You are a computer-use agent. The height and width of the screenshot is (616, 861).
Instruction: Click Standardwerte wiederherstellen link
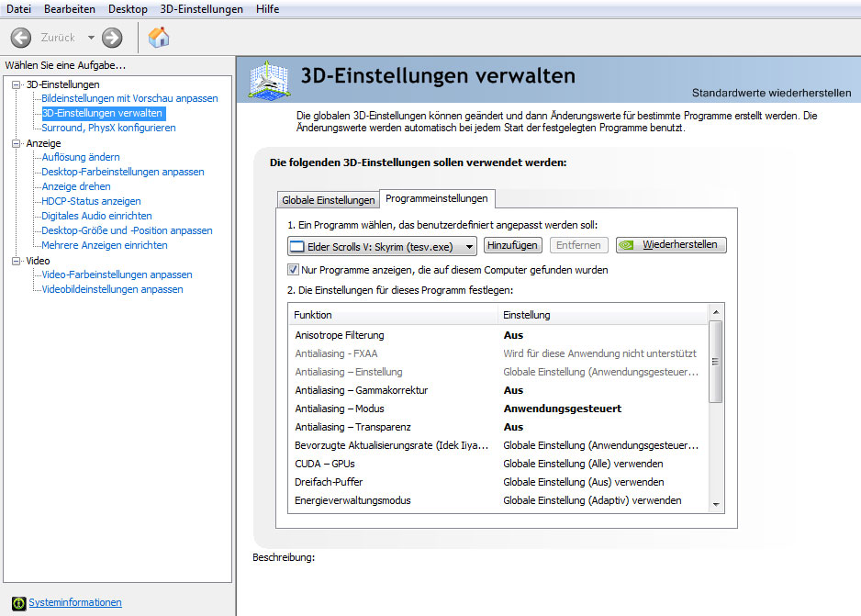(770, 94)
